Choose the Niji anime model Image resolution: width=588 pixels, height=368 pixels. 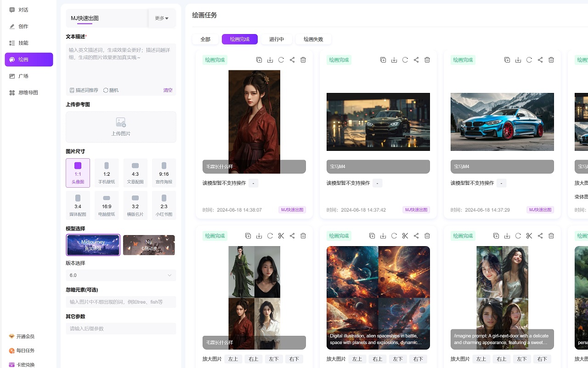pos(149,245)
